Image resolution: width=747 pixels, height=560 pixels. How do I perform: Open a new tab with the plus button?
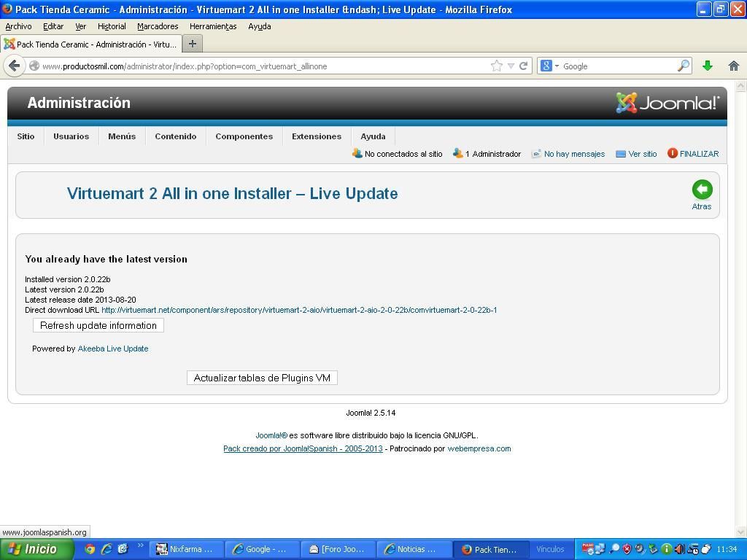(193, 44)
